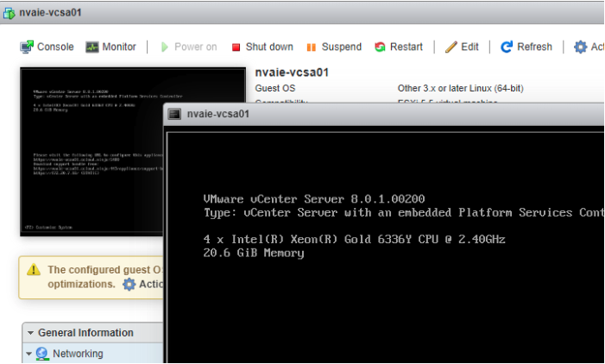Screen dimensions: 605x364
Task: Click the 'Type: vCenter Server with an embedded' console line
Action: 404,213
